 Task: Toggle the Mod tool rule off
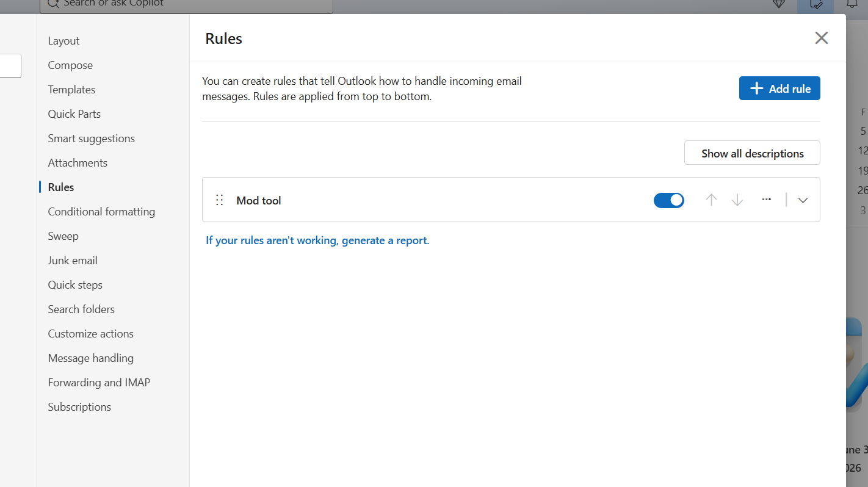coord(669,200)
